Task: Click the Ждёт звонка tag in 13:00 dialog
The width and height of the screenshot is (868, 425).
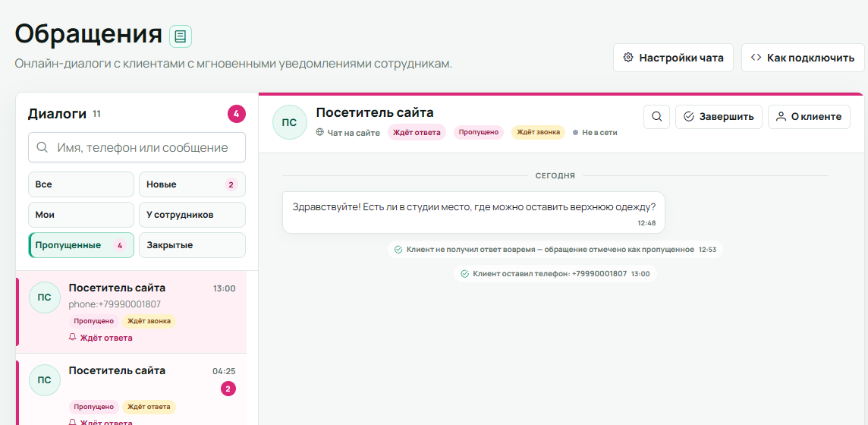Action: pyautogui.click(x=149, y=321)
